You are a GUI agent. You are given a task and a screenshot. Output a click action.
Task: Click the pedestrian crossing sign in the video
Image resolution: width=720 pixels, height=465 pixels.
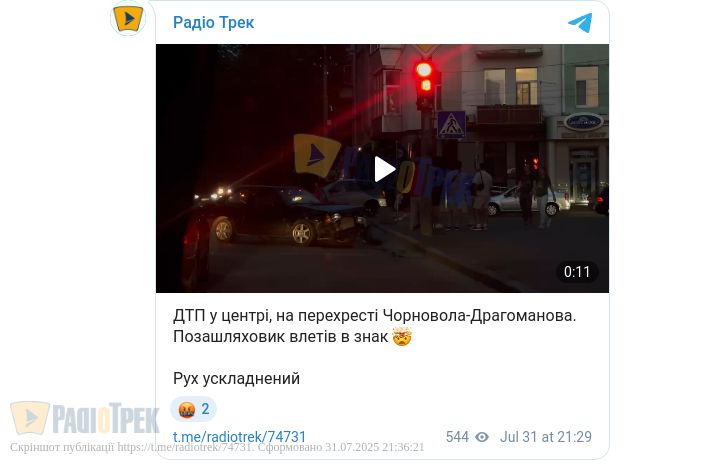[451, 124]
